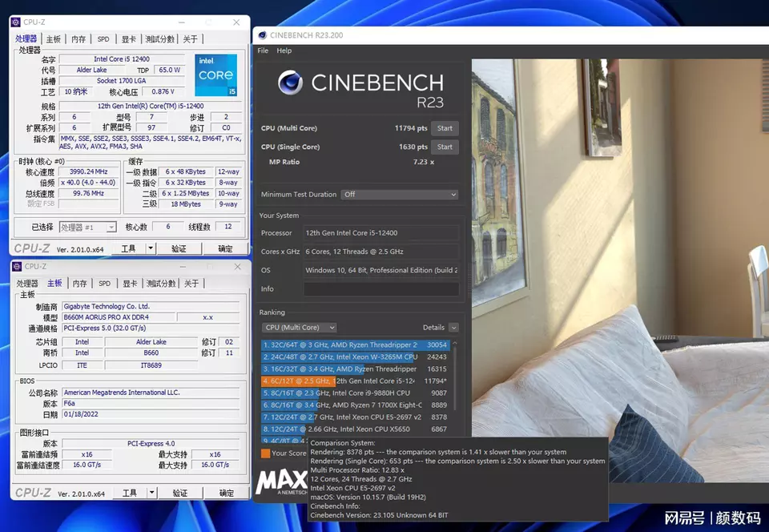Open 关于 tab in the processor CPU-Z window

[x=191, y=39]
